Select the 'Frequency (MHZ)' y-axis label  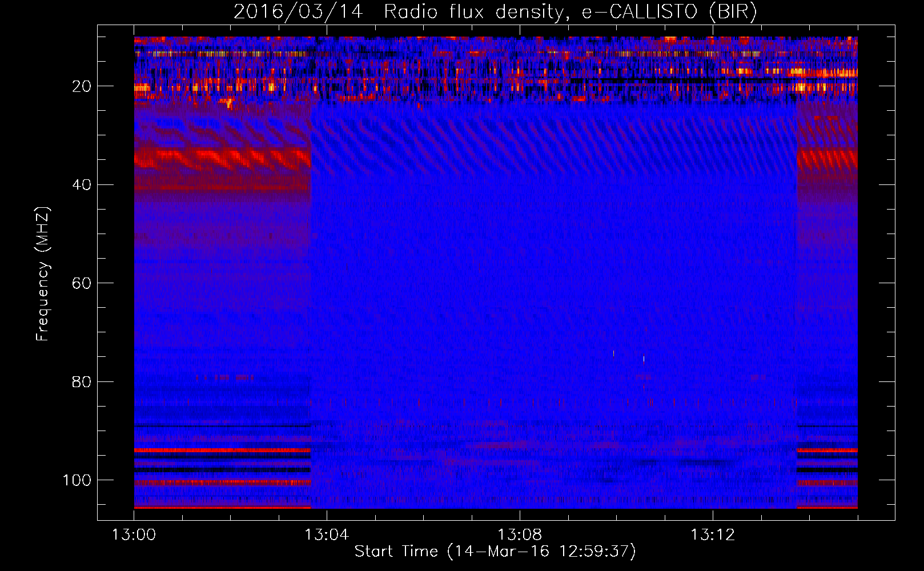[x=43, y=274]
